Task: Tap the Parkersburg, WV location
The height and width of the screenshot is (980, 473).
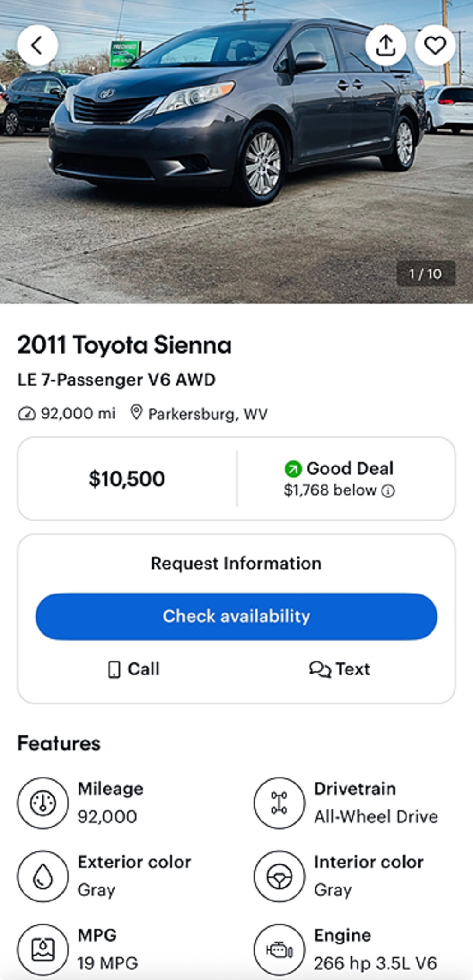Action: (x=207, y=414)
